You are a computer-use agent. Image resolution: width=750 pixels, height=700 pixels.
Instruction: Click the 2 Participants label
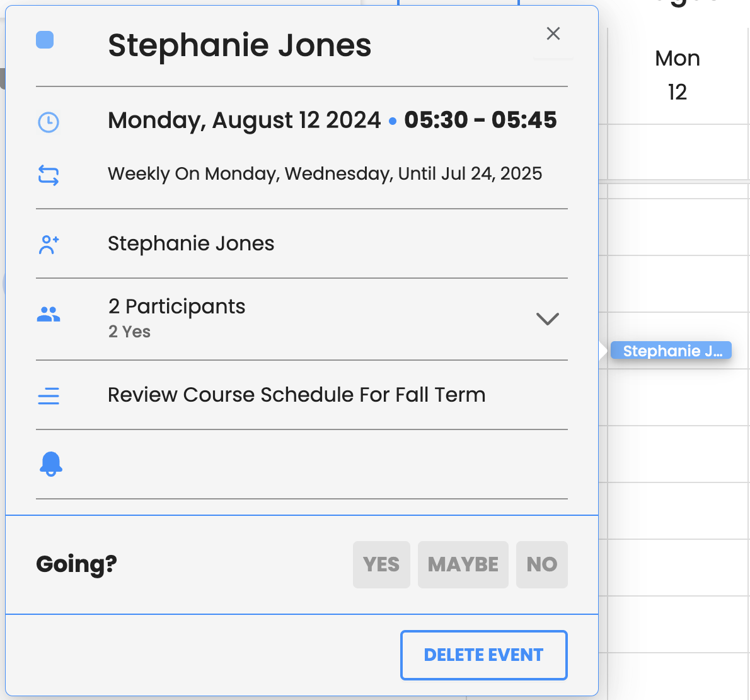pyautogui.click(x=176, y=306)
